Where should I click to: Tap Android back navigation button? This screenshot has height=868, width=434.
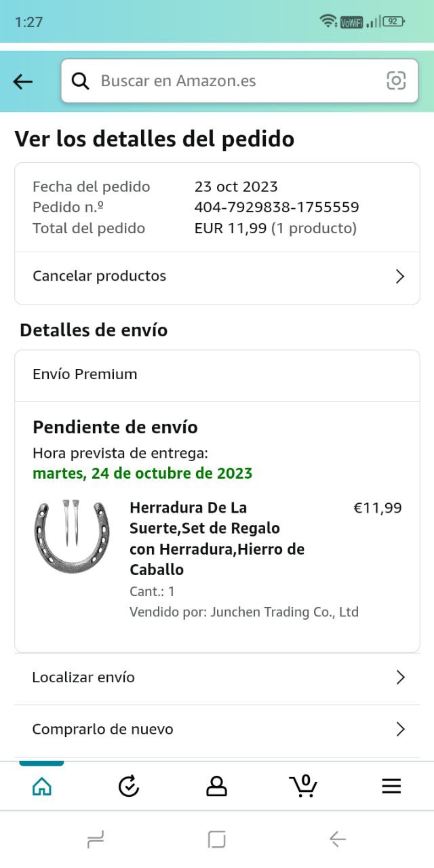(338, 840)
